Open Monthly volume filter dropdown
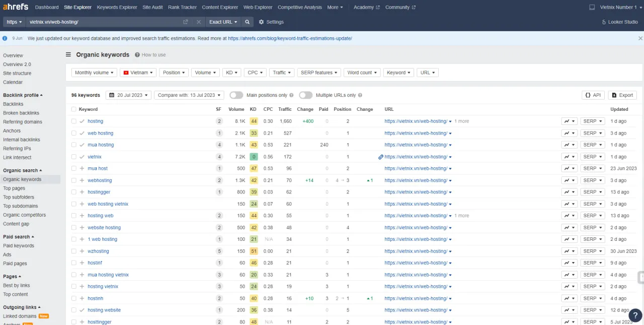This screenshot has width=644, height=325. coord(94,73)
